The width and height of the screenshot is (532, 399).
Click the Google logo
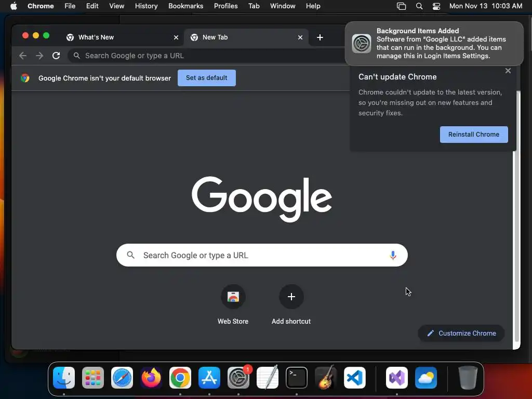click(x=262, y=198)
